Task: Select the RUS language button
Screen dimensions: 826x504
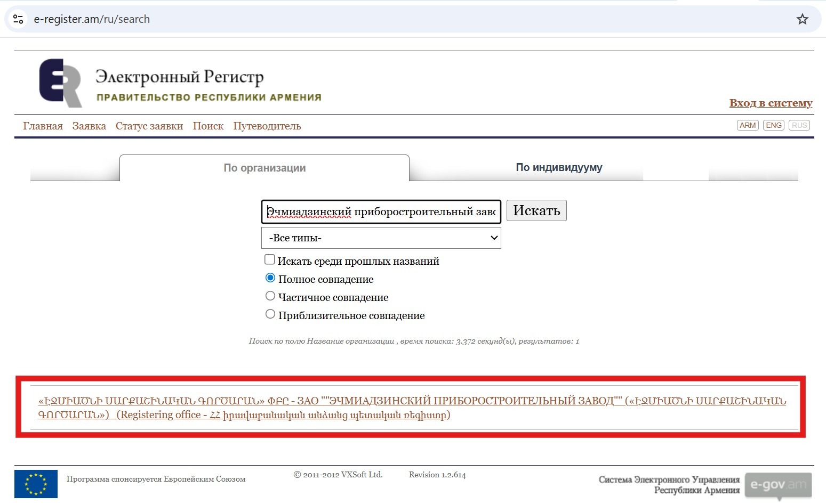Action: [799, 125]
